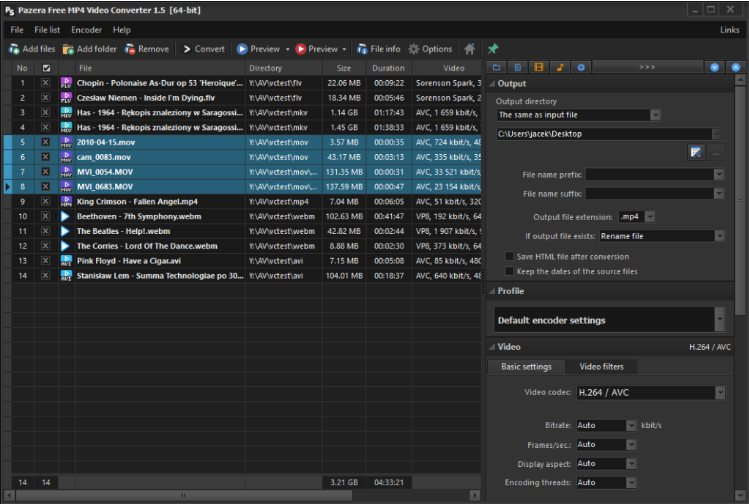Open the blue document panel icon
This screenshot has width=749, height=504.
click(518, 67)
